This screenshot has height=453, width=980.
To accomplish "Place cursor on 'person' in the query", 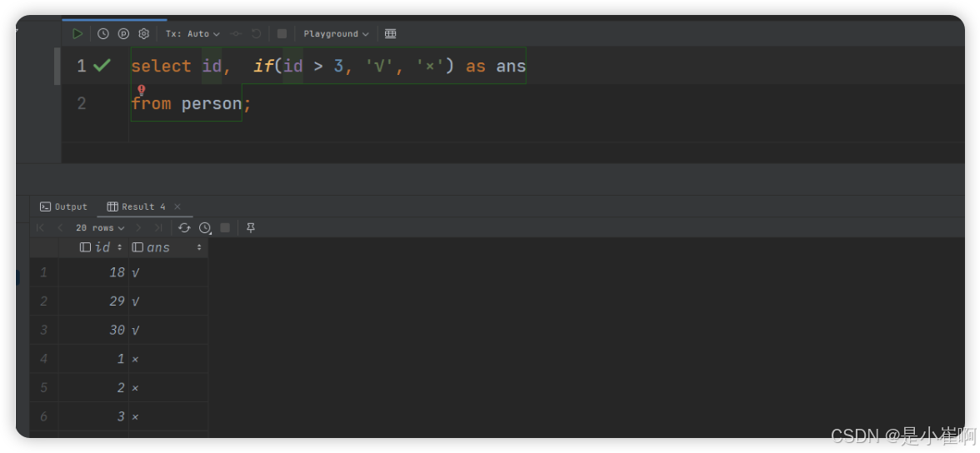I will (212, 104).
